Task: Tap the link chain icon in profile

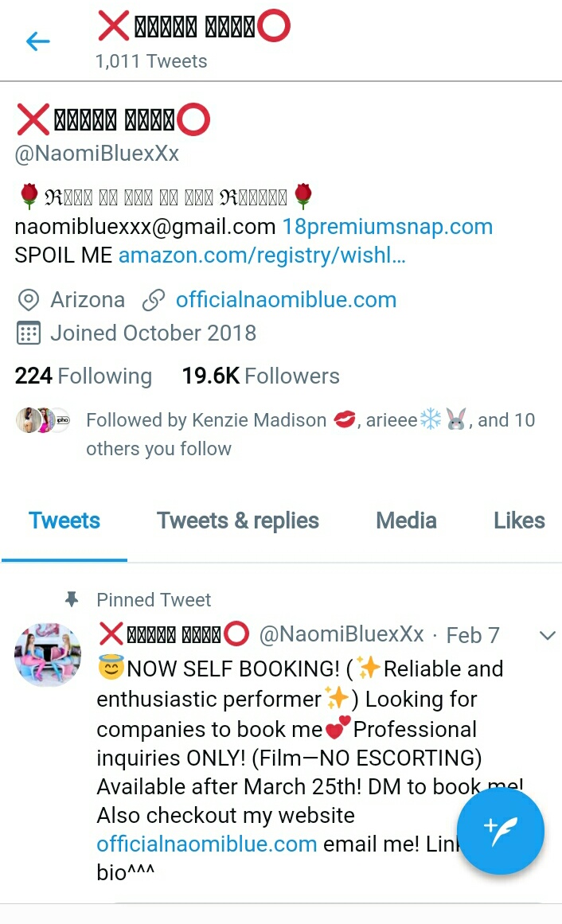Action: (x=154, y=300)
